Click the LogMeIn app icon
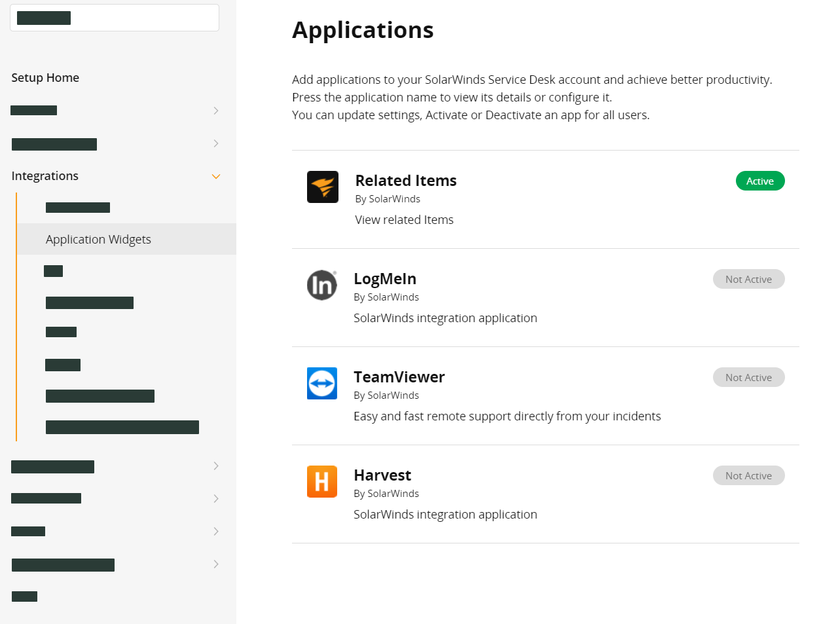This screenshot has height=624, width=840. (322, 285)
